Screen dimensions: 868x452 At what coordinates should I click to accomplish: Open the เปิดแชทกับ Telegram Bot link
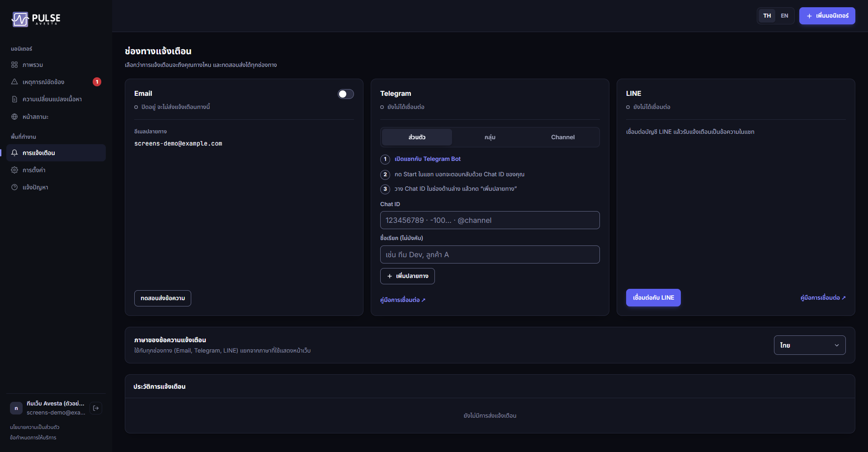pyautogui.click(x=428, y=159)
